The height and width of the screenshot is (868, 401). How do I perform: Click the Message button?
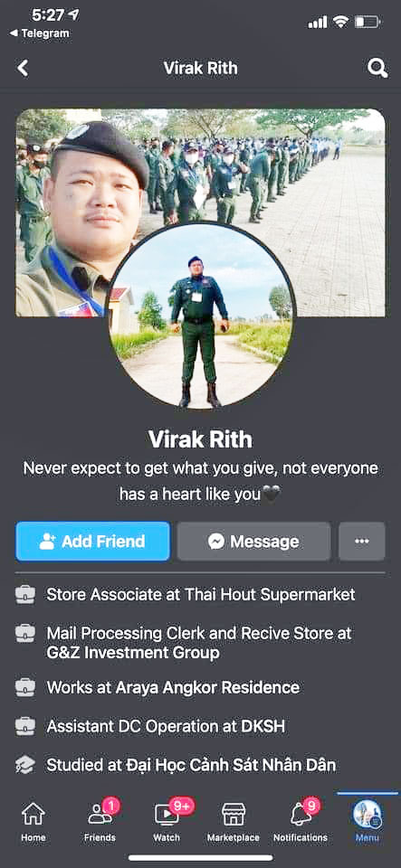click(x=253, y=541)
